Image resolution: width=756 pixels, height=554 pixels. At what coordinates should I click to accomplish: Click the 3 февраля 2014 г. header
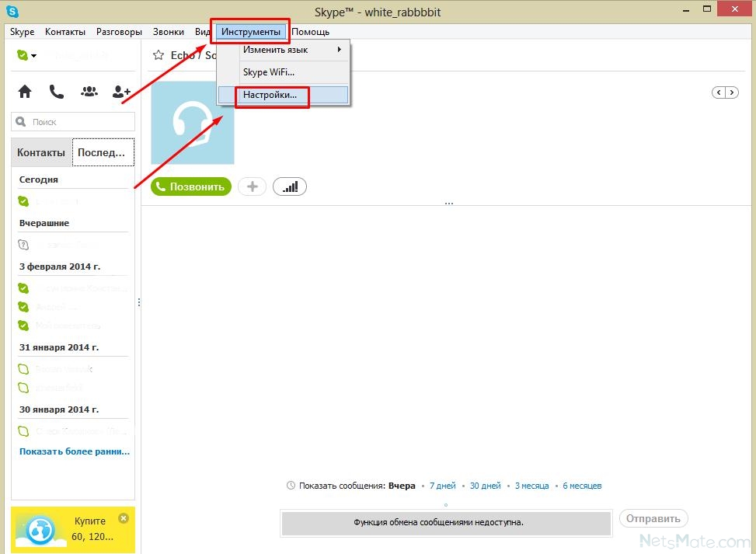coord(60,267)
